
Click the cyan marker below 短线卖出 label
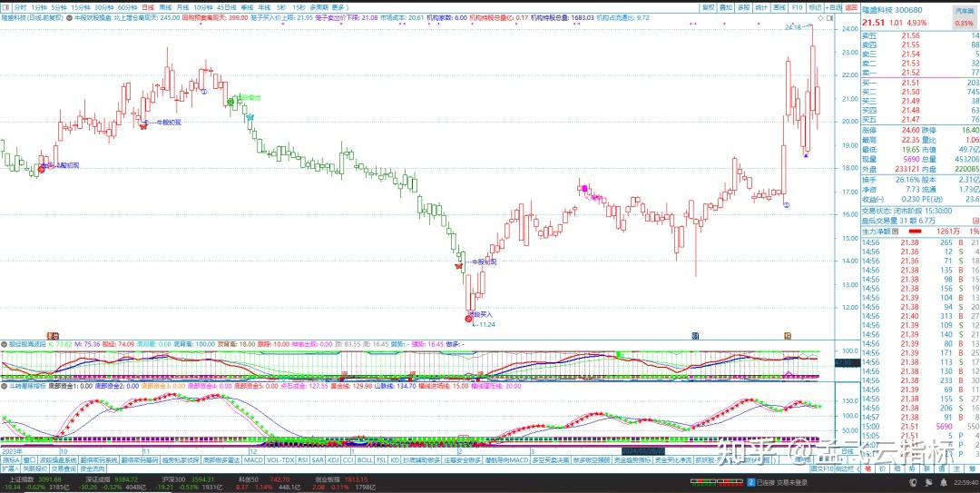point(249,118)
